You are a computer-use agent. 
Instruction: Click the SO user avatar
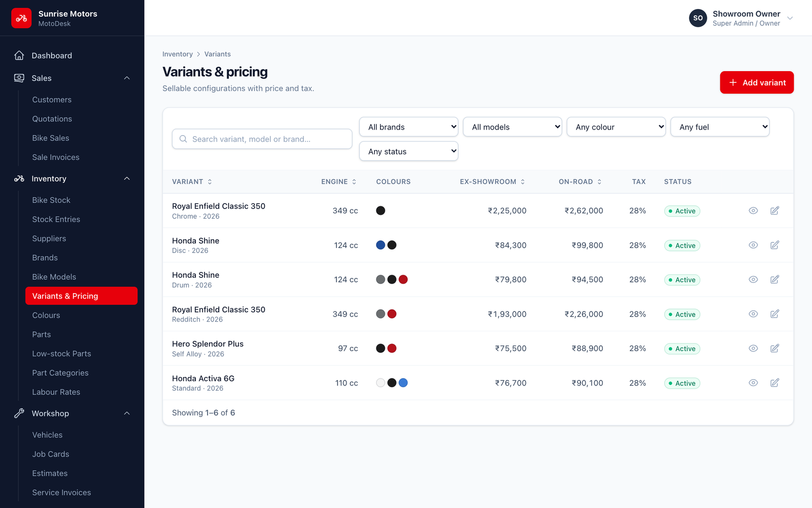pos(698,18)
